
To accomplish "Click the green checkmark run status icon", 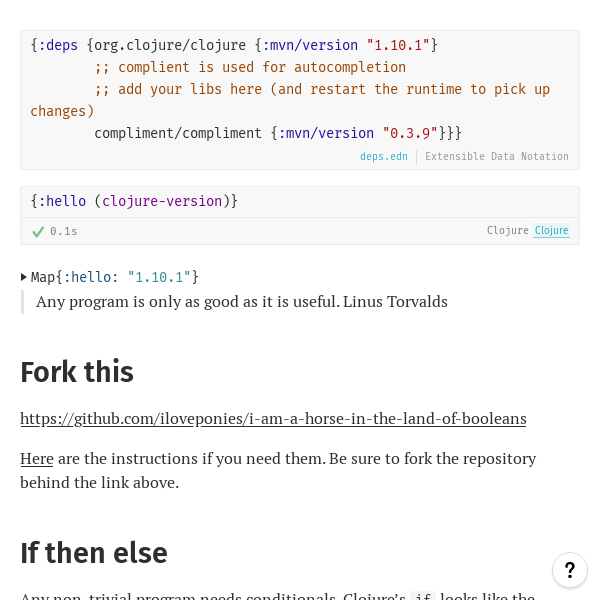I will [x=38, y=231].
